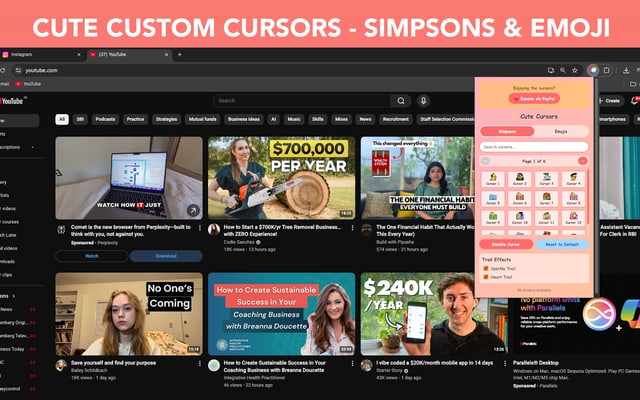Screen dimensions: 640x400
Task: Filter videos by the News chip
Action: coord(365,119)
